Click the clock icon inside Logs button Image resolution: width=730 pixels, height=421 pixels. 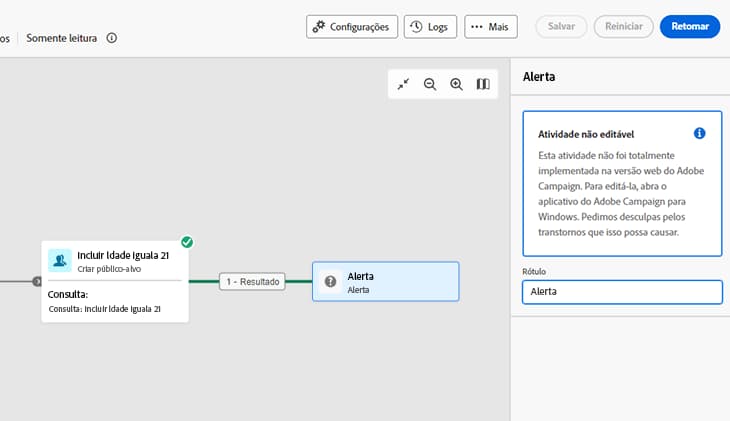click(x=416, y=27)
